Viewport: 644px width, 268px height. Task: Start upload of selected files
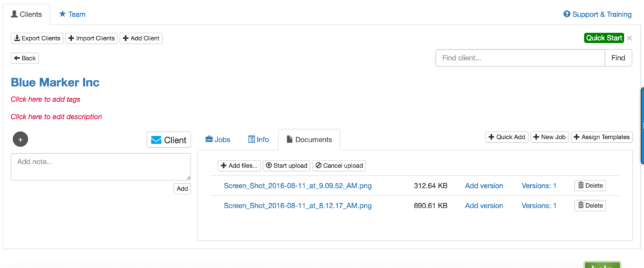point(286,165)
